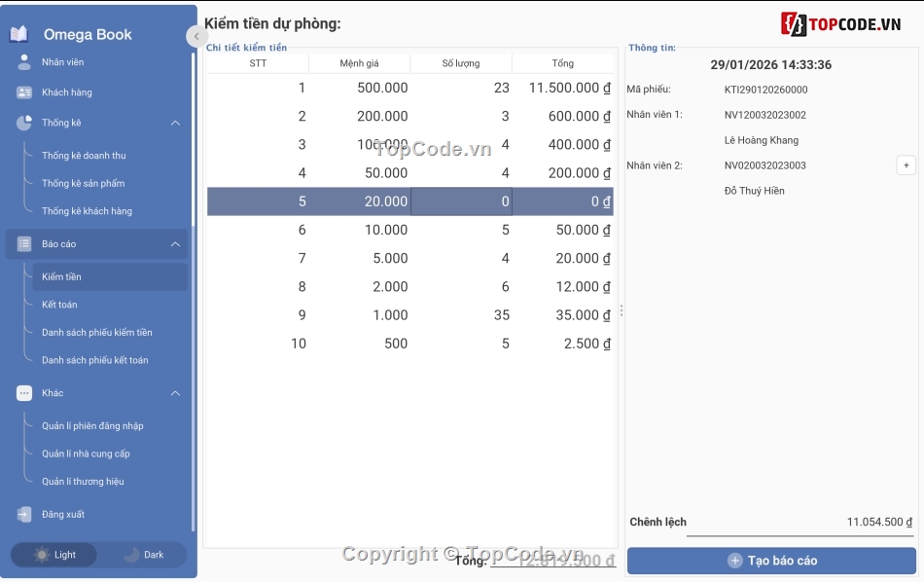Viewport: 924px width, 582px height.
Task: Click the Tổng column header
Action: 563,63
